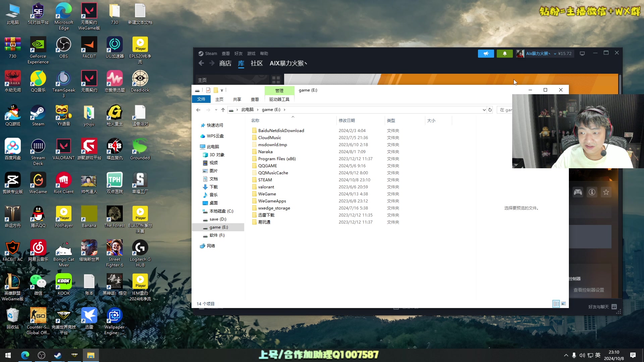Select save (D:) in navigation pane
The image size is (644, 362).
click(x=218, y=219)
